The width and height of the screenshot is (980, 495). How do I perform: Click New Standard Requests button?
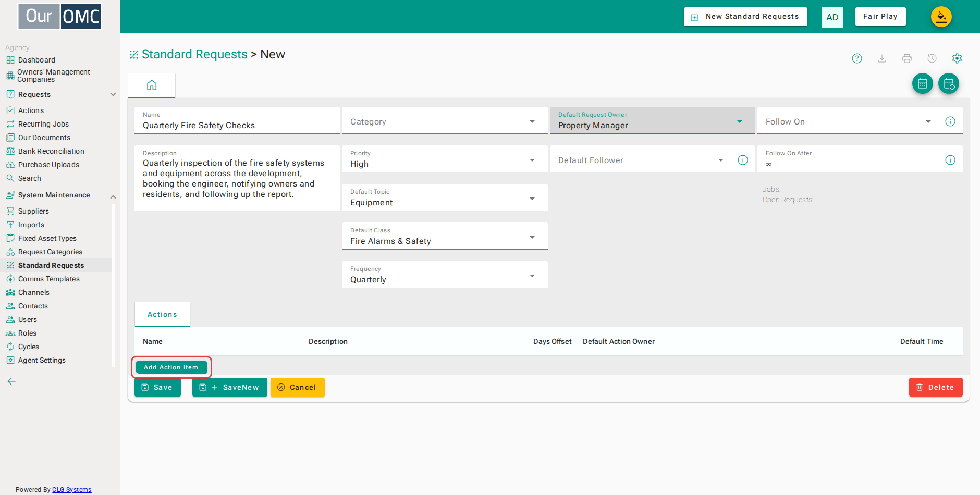[x=745, y=17]
